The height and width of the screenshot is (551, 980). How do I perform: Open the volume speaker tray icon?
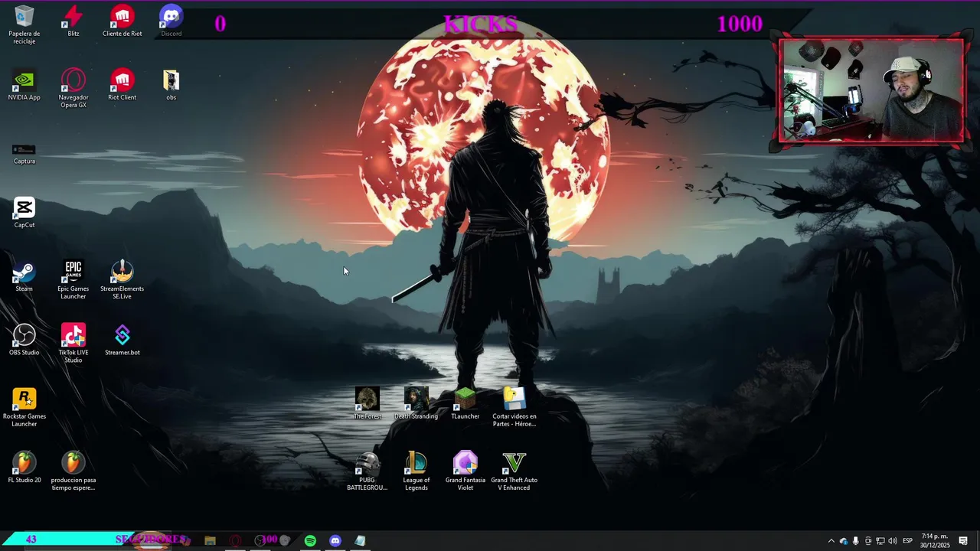click(893, 541)
